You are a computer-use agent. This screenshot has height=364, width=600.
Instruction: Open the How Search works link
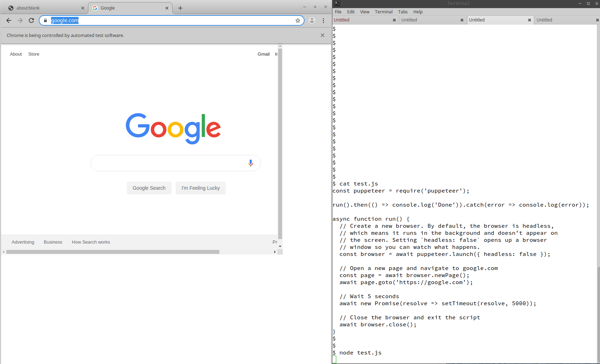(91, 242)
